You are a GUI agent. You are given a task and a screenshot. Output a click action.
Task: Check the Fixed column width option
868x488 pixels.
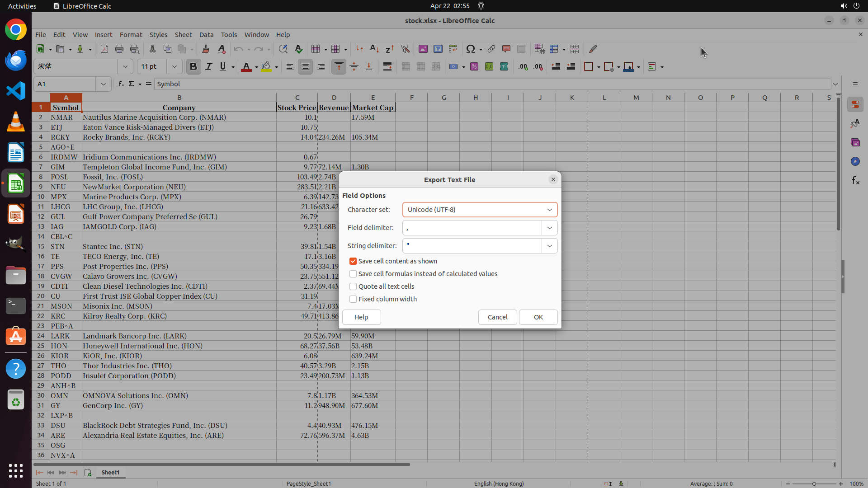click(353, 299)
